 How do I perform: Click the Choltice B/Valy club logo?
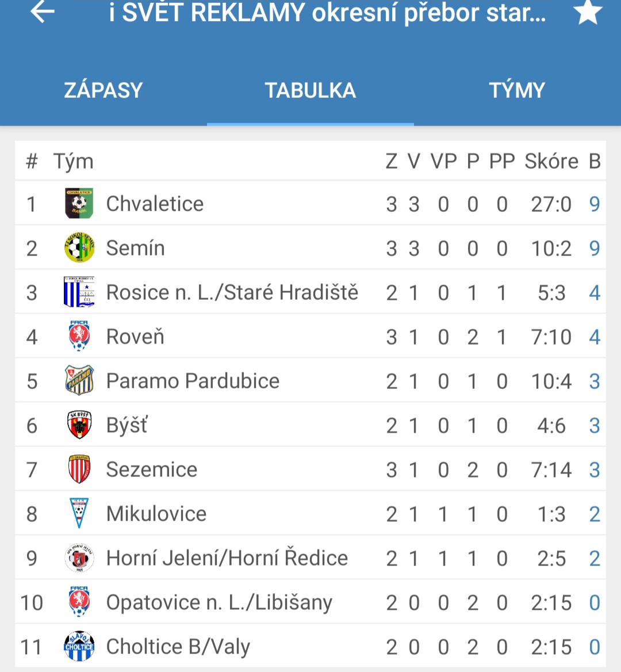[79, 646]
